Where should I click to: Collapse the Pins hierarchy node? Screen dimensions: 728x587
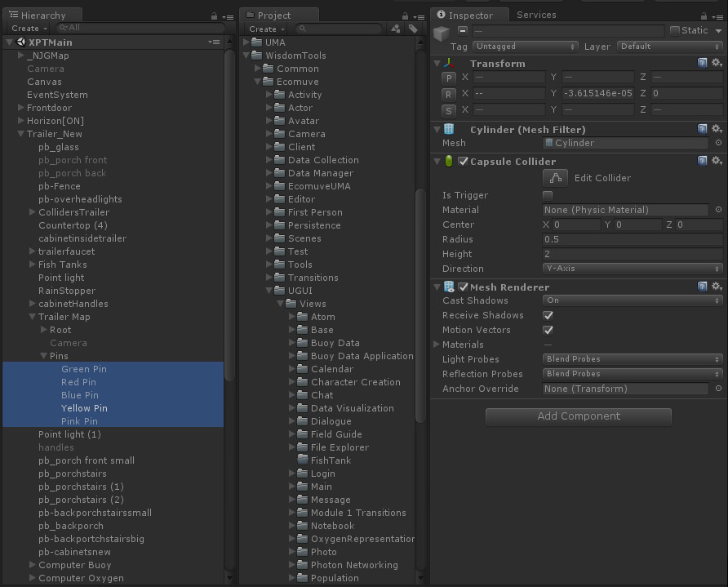[x=43, y=356]
